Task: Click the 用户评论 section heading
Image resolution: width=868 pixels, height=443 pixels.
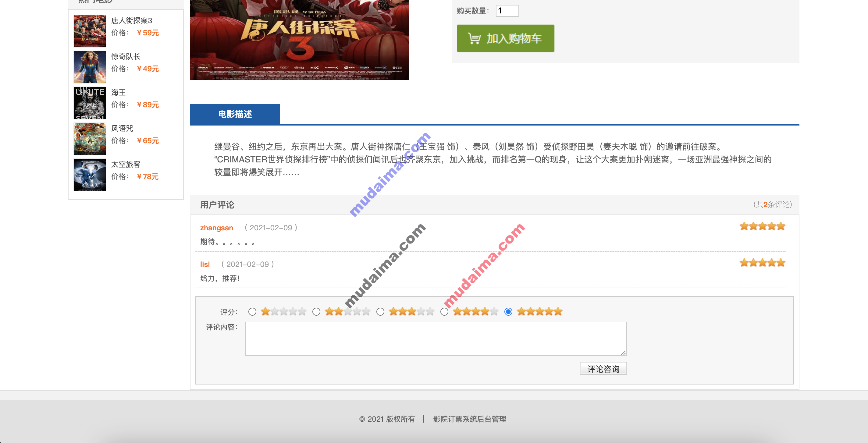Action: pyautogui.click(x=217, y=205)
